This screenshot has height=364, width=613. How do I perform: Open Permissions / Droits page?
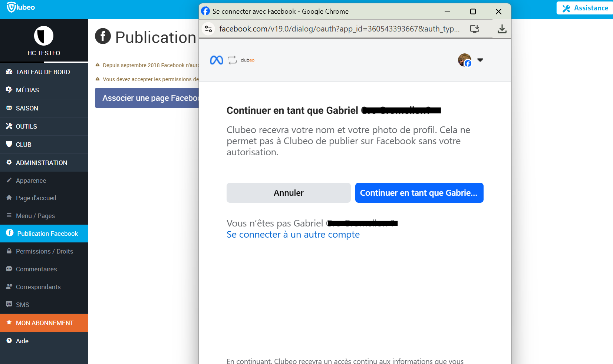(44, 251)
